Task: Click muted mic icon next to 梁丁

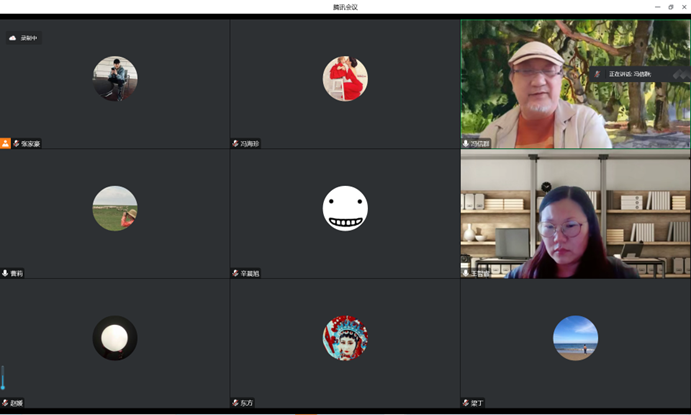Action: click(466, 403)
